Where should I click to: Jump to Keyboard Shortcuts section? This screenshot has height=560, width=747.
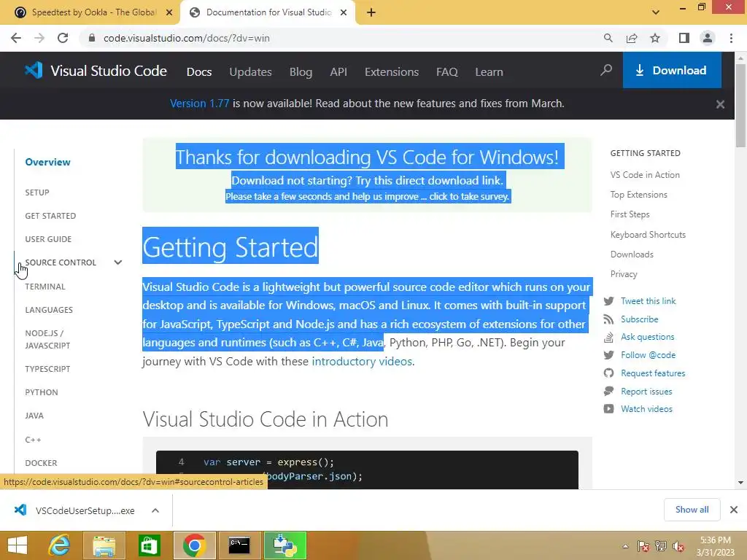click(648, 235)
